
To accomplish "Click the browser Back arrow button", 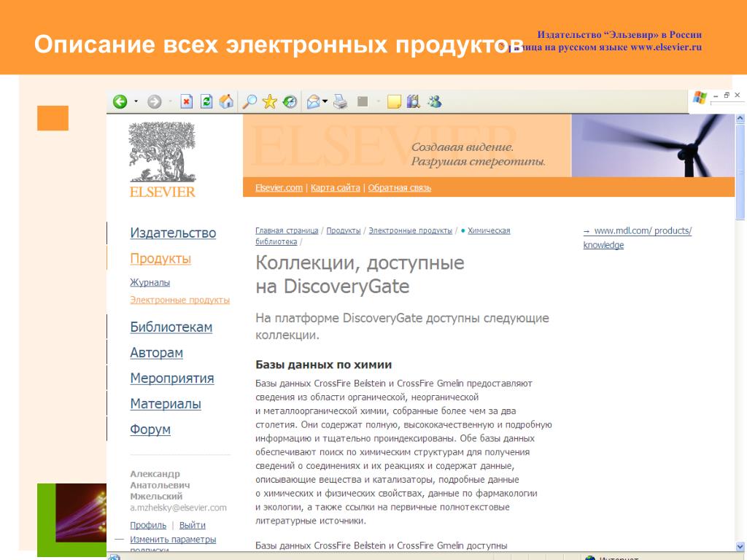I will tap(120, 101).
